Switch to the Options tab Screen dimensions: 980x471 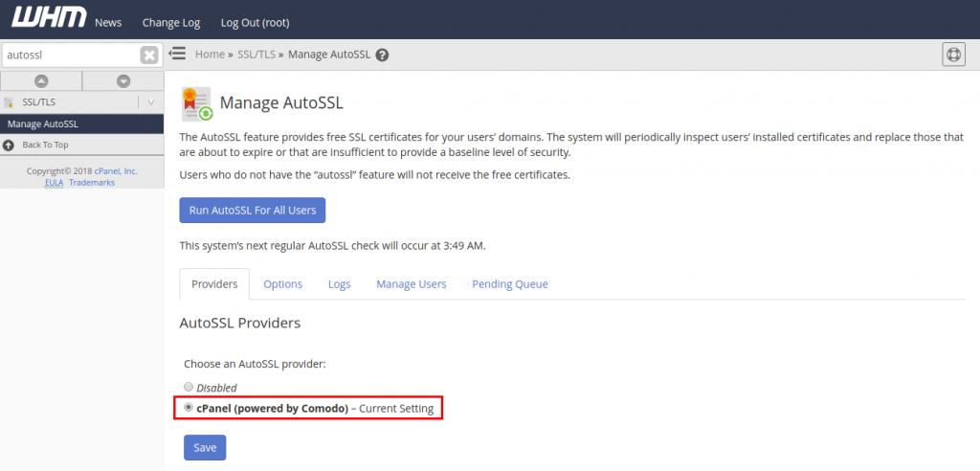283,284
